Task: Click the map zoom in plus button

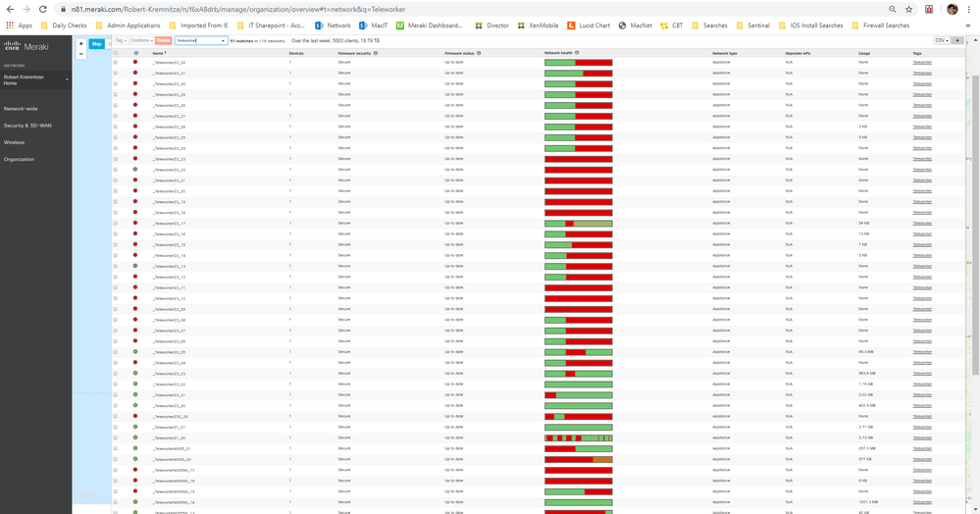Action: (81, 44)
